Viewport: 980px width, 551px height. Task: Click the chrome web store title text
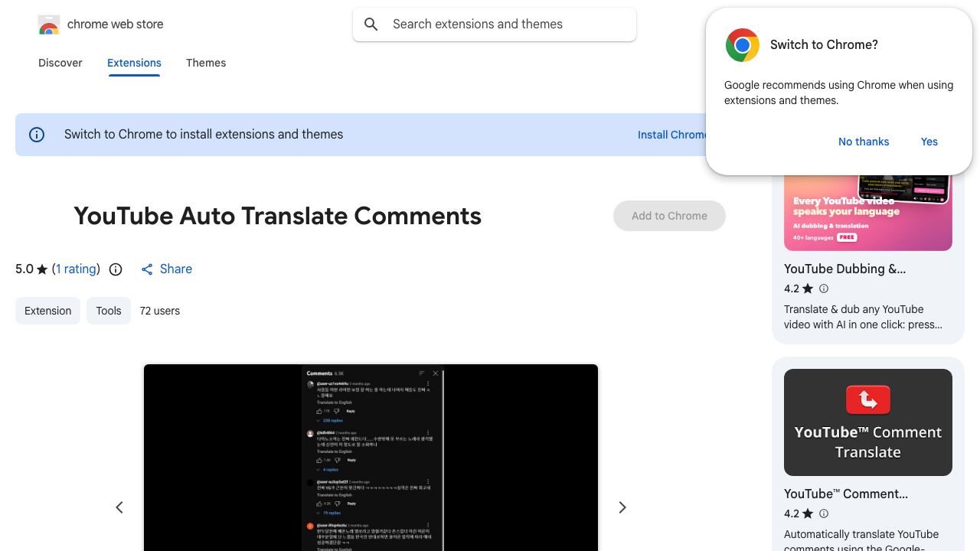pyautogui.click(x=116, y=24)
